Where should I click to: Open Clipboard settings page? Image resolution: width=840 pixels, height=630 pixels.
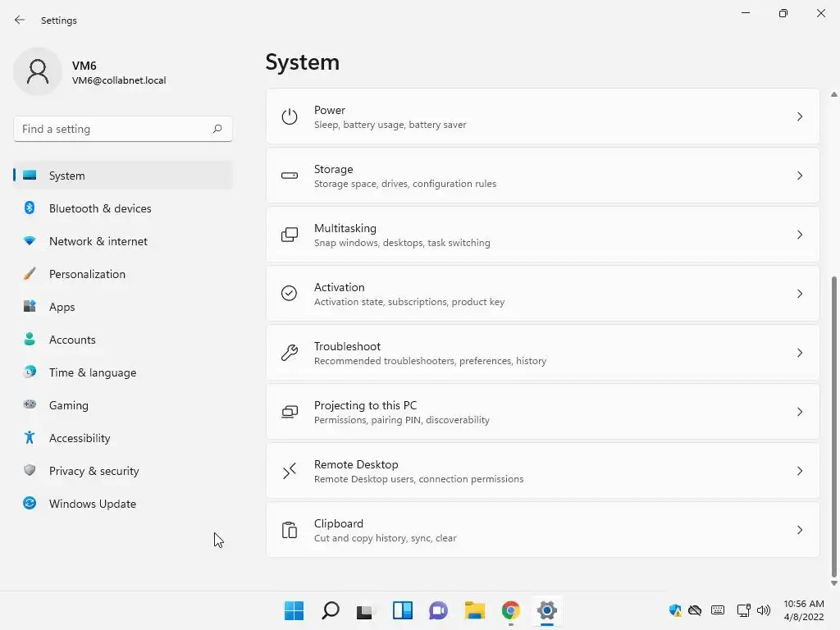[543, 530]
